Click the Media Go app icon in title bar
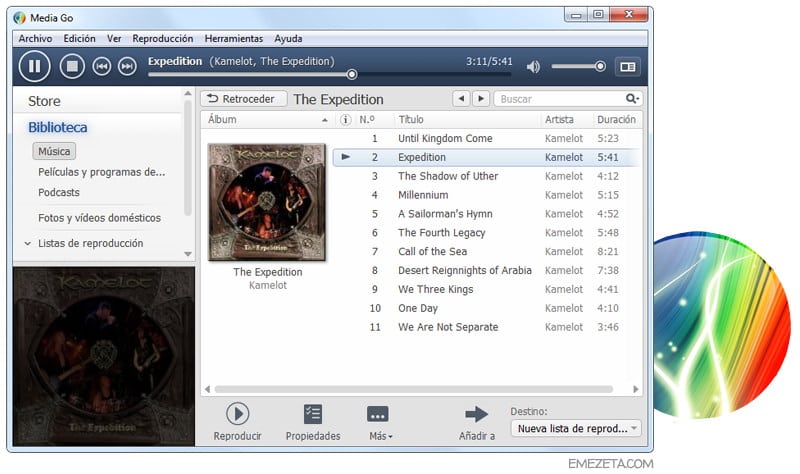 point(19,18)
